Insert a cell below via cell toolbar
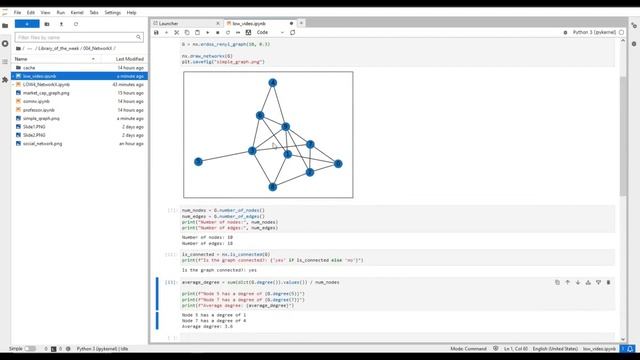640x360 pixels. click(x=598, y=282)
